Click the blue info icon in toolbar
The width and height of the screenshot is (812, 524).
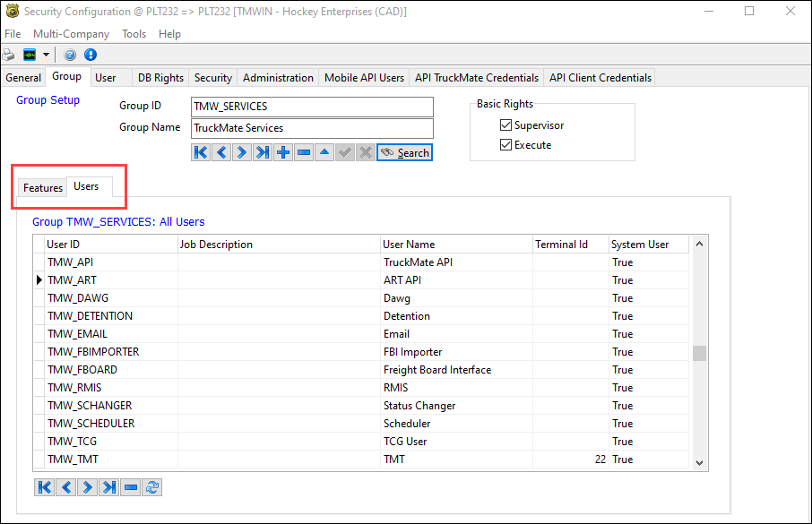[x=90, y=55]
